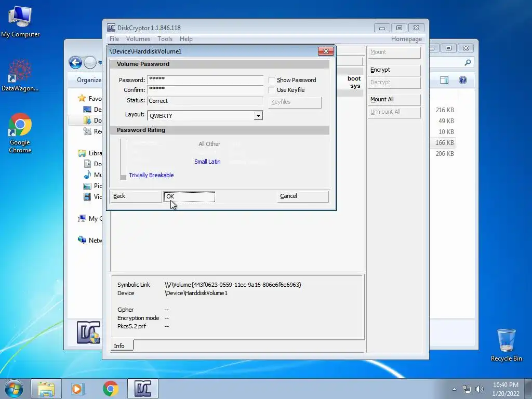Select the Music library in sidebar
This screenshot has width=532, height=399.
(92, 175)
